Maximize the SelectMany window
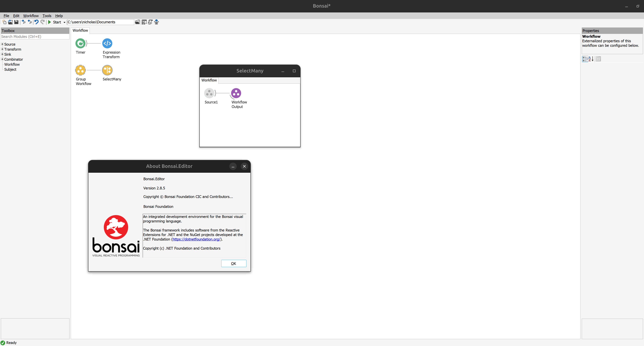This screenshot has height=346, width=644. tap(294, 71)
